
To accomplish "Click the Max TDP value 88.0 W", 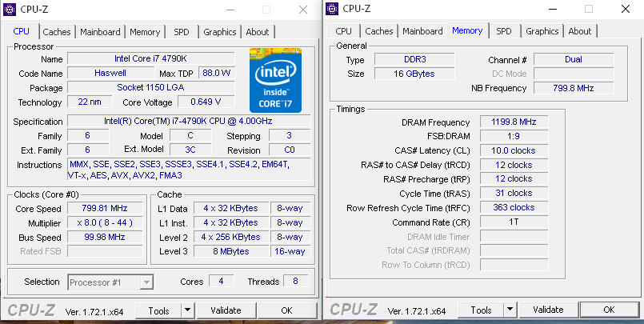I will coord(217,73).
